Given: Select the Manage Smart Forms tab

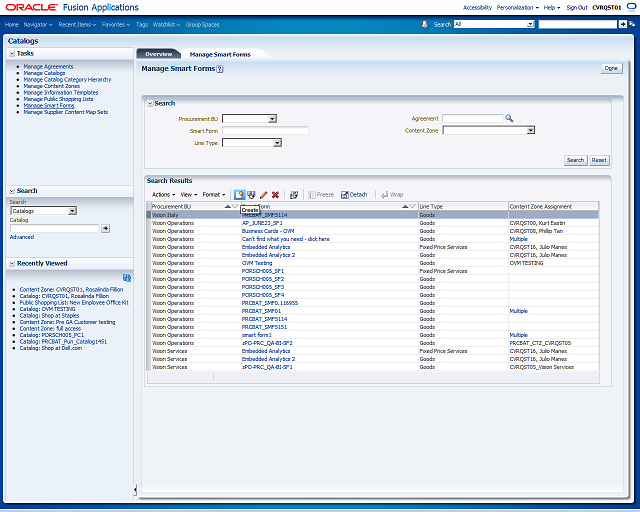Looking at the screenshot, I should [x=220, y=54].
